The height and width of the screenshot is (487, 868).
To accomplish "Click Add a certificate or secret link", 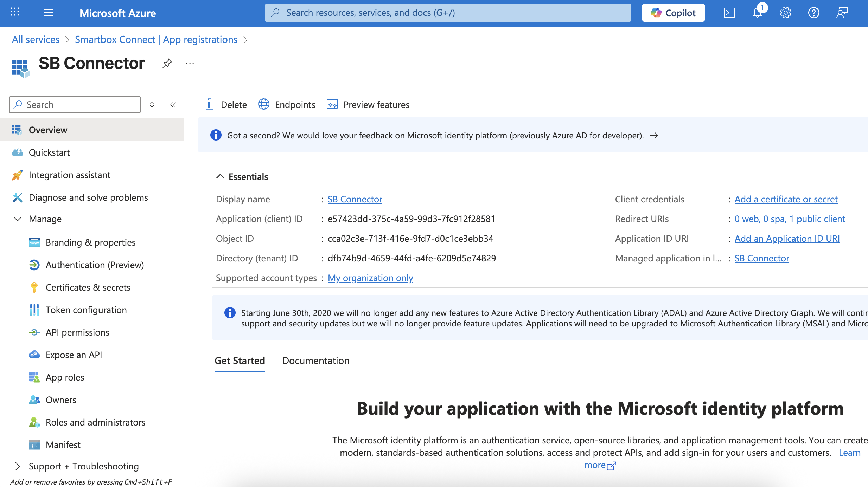I will (x=786, y=199).
